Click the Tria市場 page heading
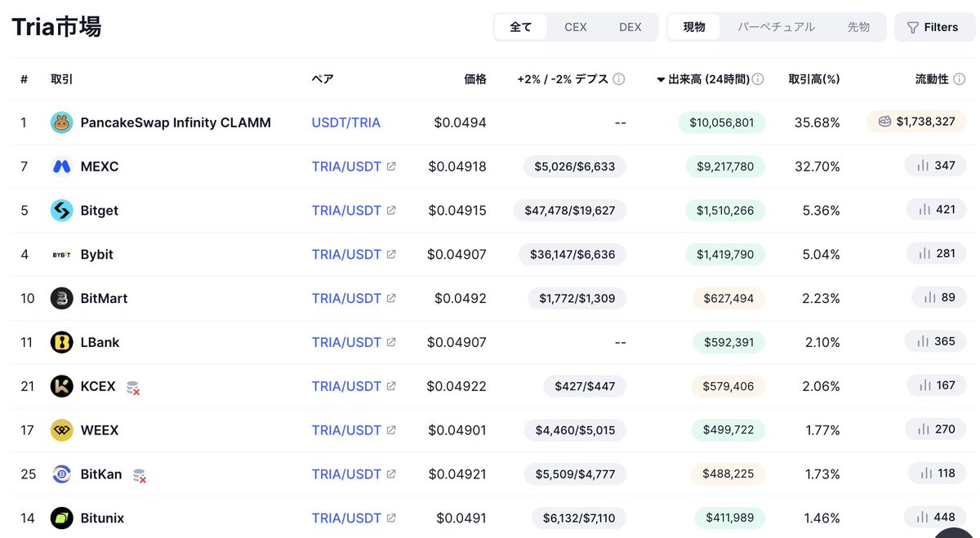Image resolution: width=980 pixels, height=538 pixels. click(56, 27)
